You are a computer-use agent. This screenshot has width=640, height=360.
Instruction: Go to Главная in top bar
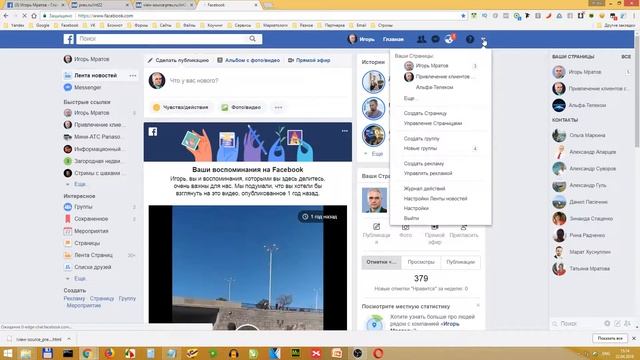393,39
